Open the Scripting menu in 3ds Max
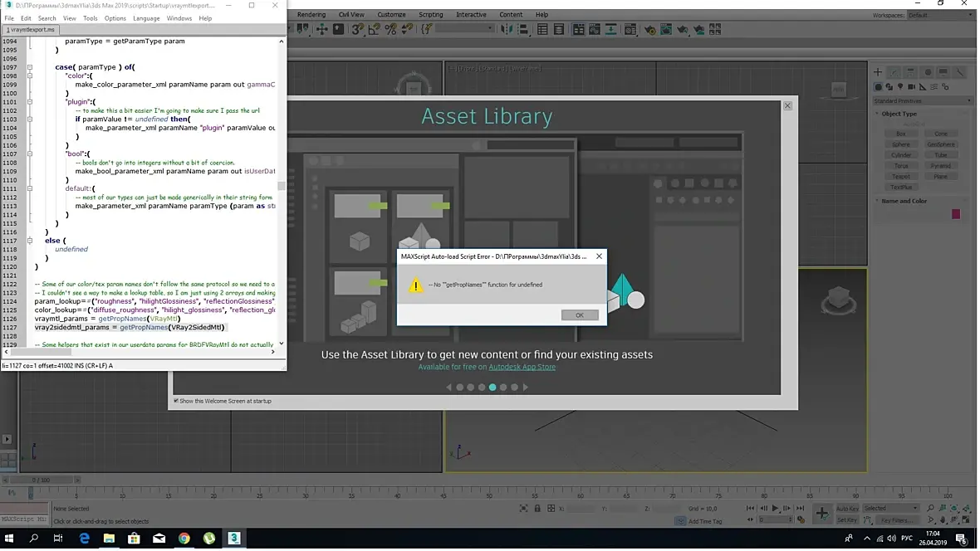Image resolution: width=980 pixels, height=551 pixels. pos(430,14)
